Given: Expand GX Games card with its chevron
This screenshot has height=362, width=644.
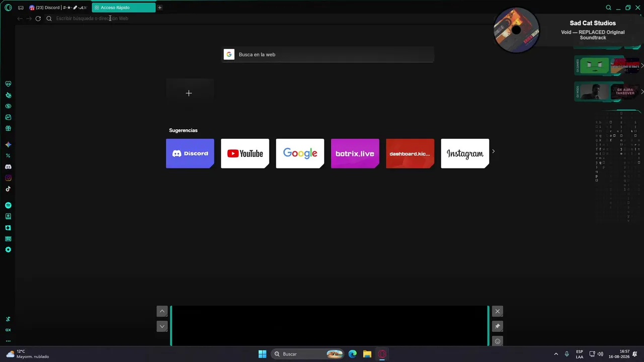Looking at the screenshot, I should tap(642, 65).
